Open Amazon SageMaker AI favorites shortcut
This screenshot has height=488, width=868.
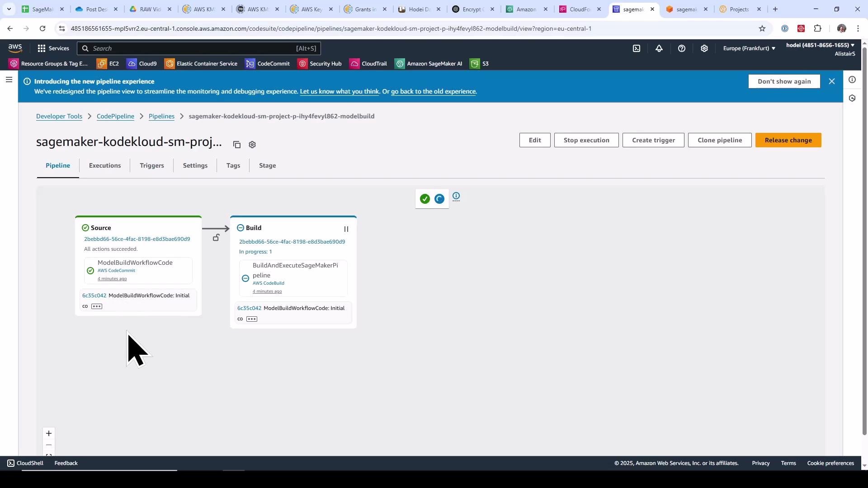[429, 64]
